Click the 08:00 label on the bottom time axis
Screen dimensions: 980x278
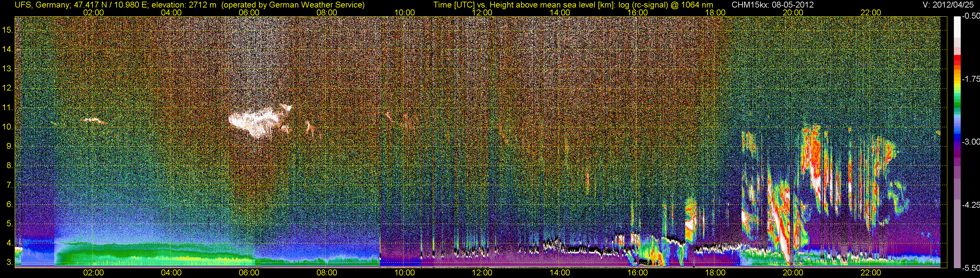click(x=327, y=273)
